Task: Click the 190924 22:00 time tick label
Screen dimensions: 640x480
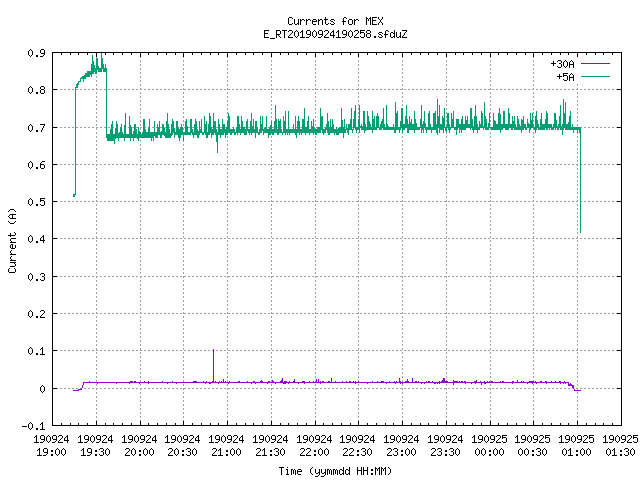Action: click(x=314, y=445)
